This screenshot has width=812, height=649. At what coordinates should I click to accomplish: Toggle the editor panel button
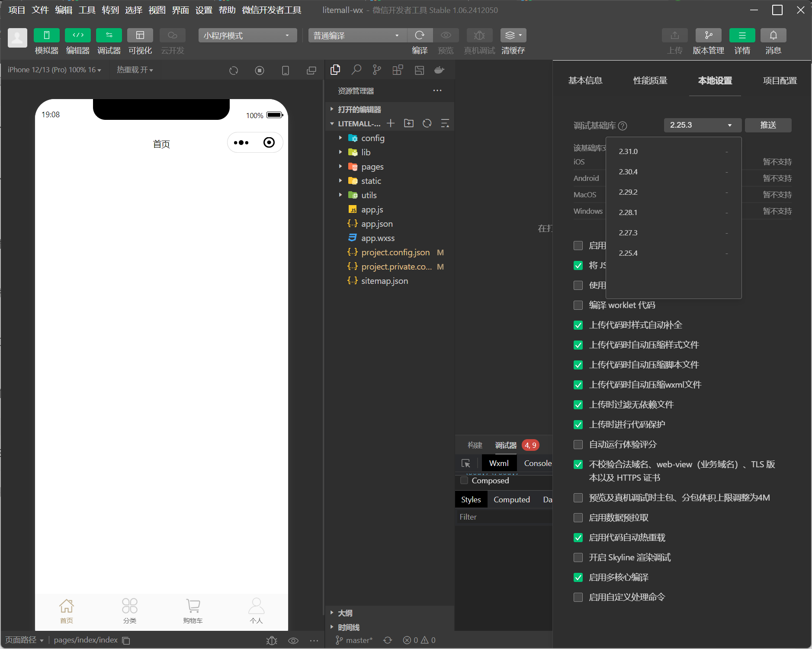78,35
